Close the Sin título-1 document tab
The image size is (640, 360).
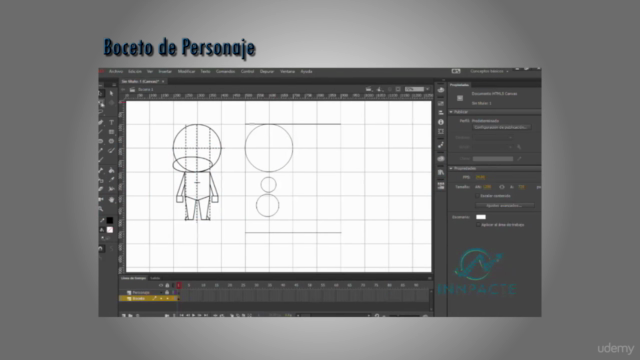[x=163, y=81]
